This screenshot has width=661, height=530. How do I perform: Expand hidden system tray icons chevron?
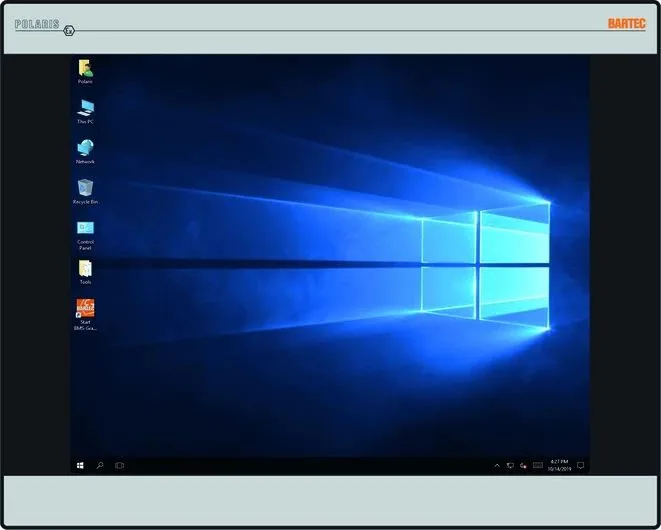(497, 466)
